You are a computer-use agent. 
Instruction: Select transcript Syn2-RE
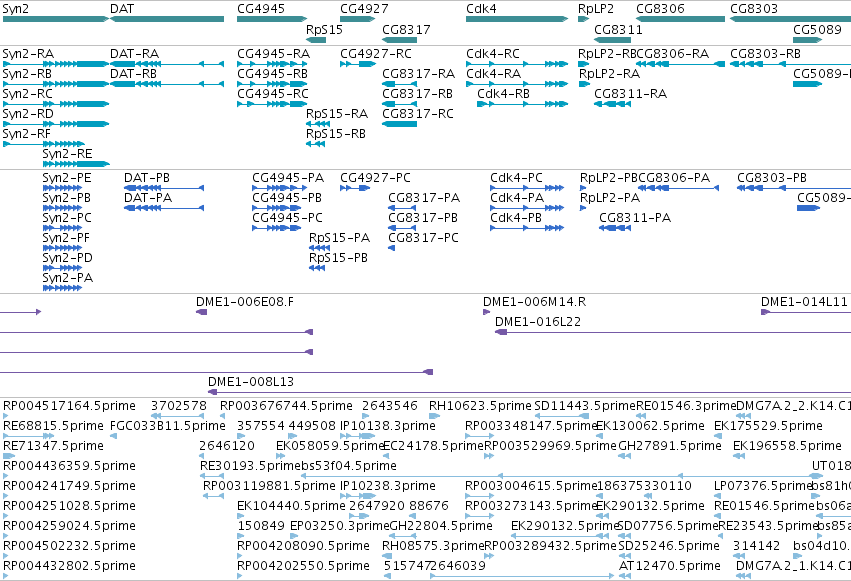(x=67, y=154)
